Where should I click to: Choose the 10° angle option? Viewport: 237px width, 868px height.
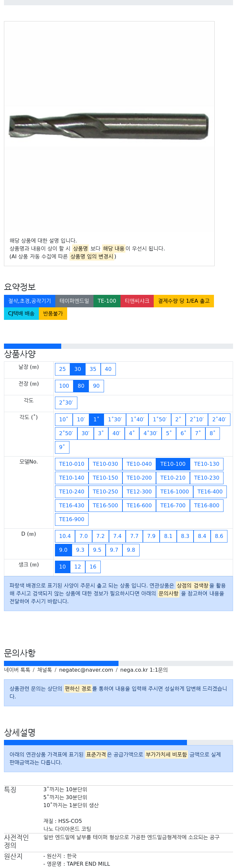(x=64, y=420)
